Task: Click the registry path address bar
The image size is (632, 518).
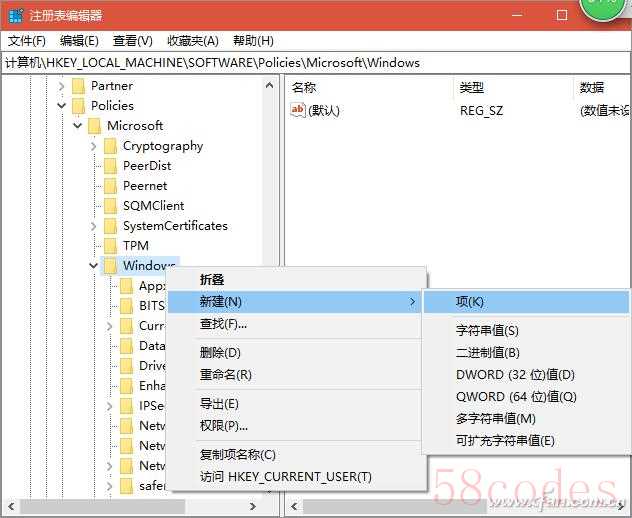Action: point(300,62)
